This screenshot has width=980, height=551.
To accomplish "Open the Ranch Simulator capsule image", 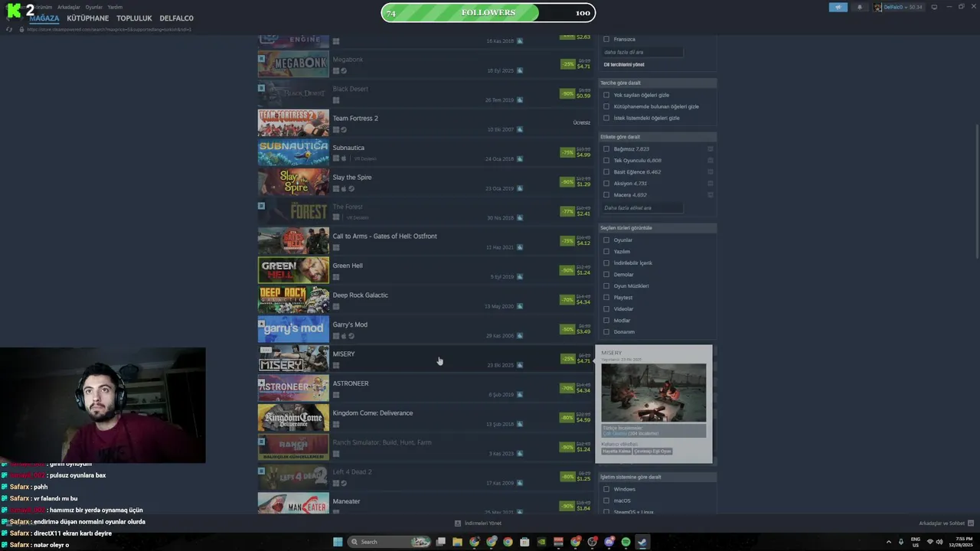I will (293, 447).
